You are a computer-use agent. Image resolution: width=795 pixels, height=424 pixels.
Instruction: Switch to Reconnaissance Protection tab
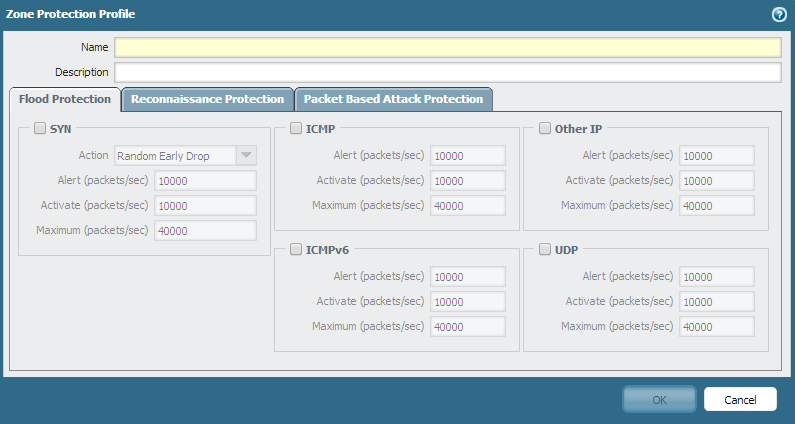208,99
